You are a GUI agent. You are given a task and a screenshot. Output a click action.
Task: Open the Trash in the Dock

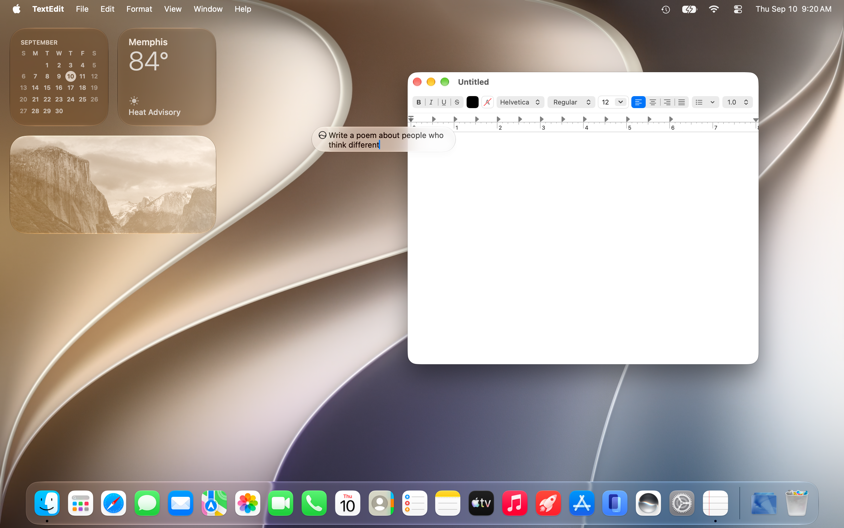(x=797, y=503)
